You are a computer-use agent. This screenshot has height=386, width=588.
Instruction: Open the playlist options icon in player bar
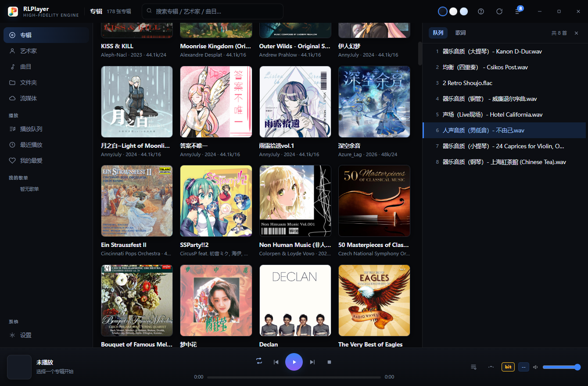point(473,367)
